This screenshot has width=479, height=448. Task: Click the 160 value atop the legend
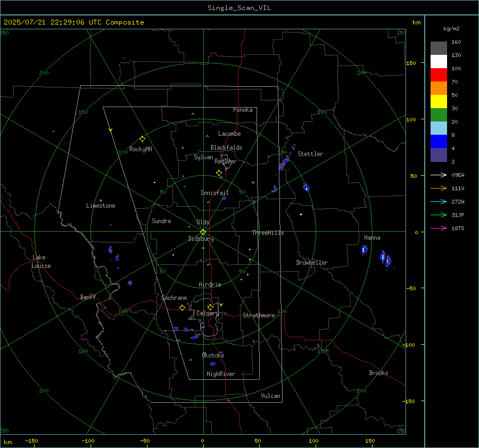(456, 42)
